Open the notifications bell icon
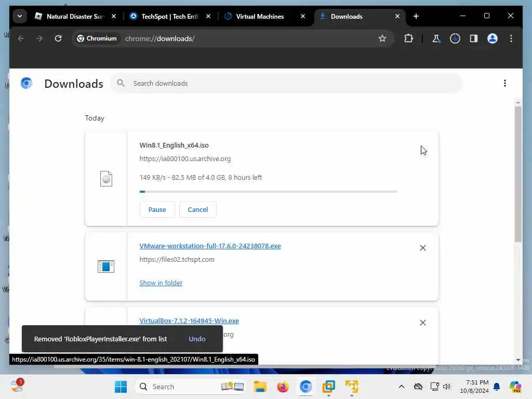Viewport: 532px width, 399px height. pyautogui.click(x=497, y=387)
